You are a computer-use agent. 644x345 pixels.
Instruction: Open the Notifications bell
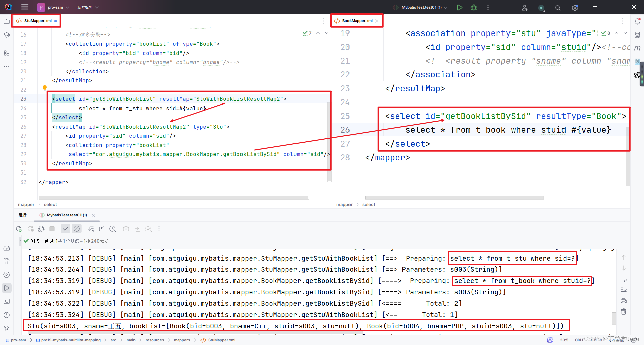click(637, 21)
